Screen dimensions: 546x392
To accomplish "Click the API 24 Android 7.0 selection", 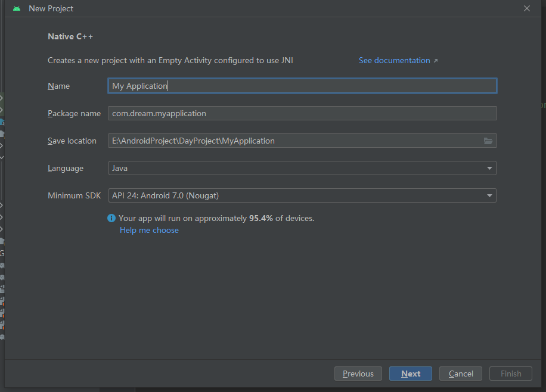I will click(169, 195).
